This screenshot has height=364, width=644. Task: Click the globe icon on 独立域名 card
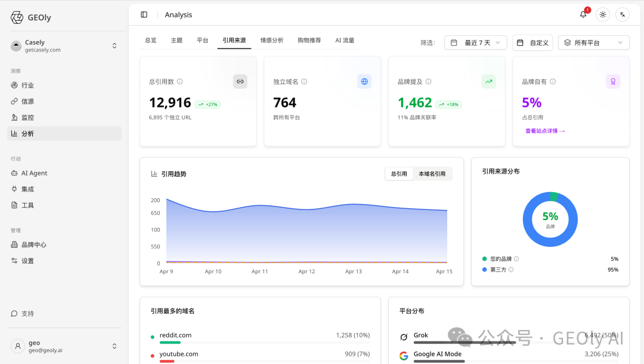pos(364,81)
